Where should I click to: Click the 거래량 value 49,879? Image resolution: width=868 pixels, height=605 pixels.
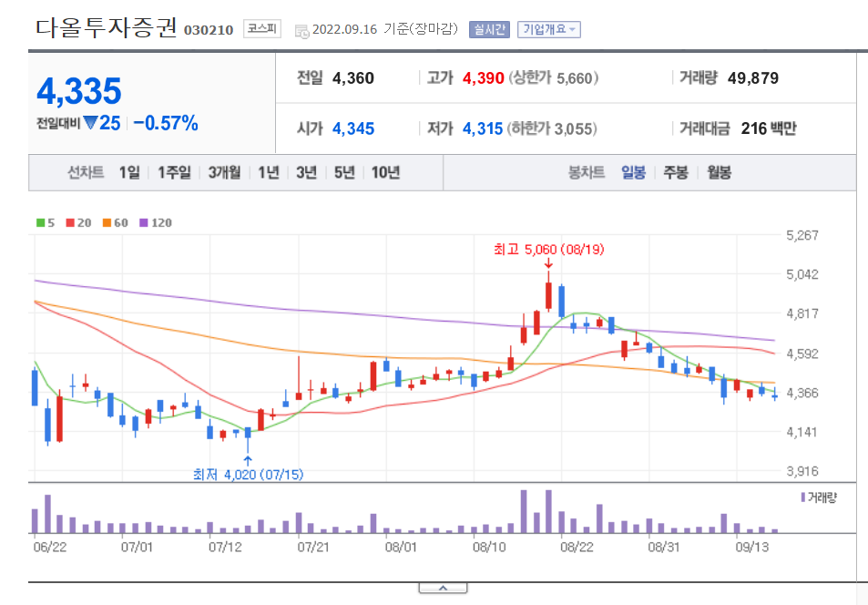753,78
